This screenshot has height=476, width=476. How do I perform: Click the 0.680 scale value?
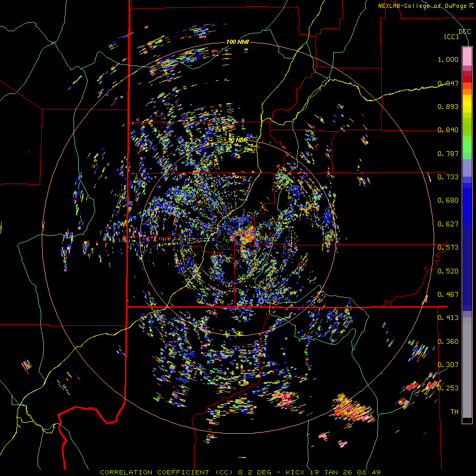click(448, 200)
